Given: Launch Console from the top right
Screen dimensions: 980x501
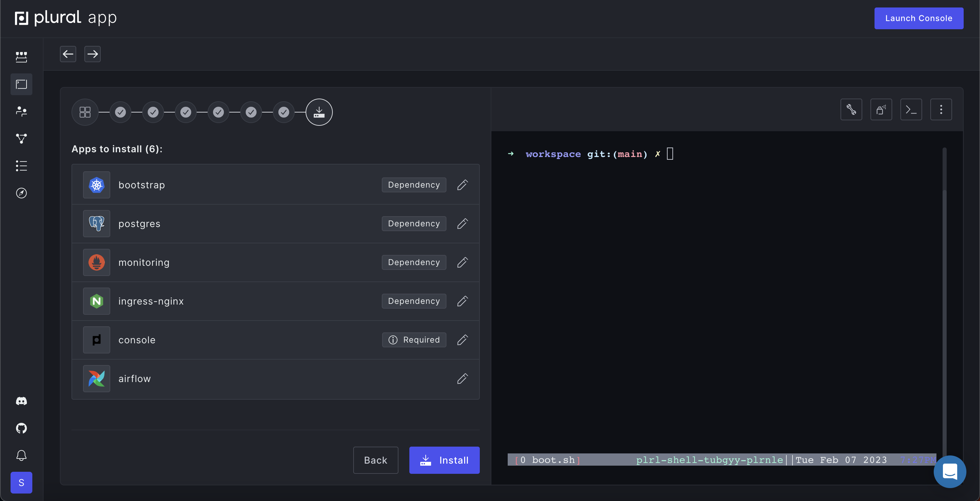Looking at the screenshot, I should coord(918,18).
